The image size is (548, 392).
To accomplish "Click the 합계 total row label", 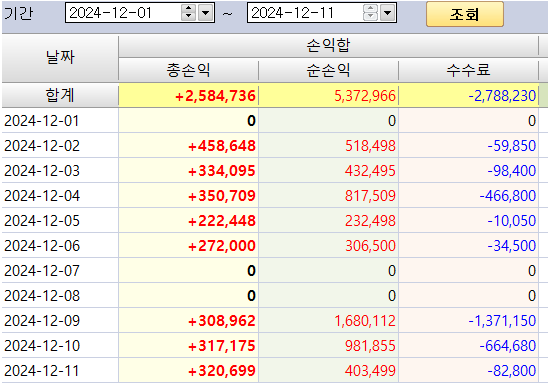I will (60, 95).
